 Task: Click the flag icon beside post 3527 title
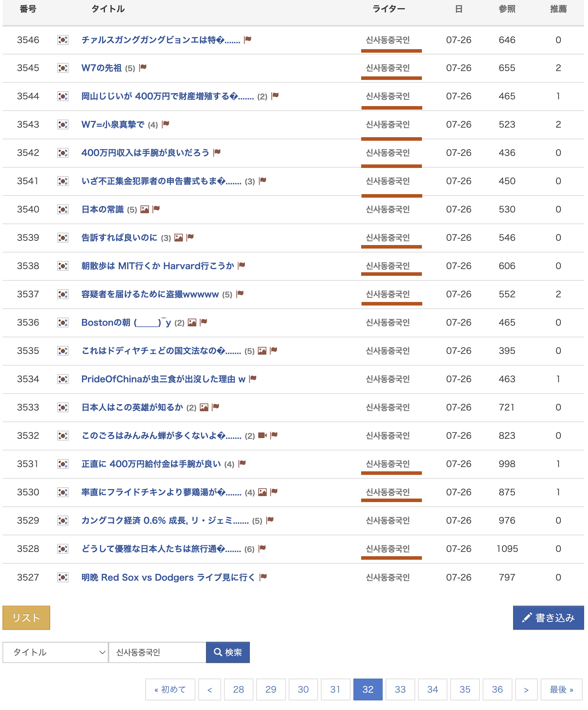point(263,577)
